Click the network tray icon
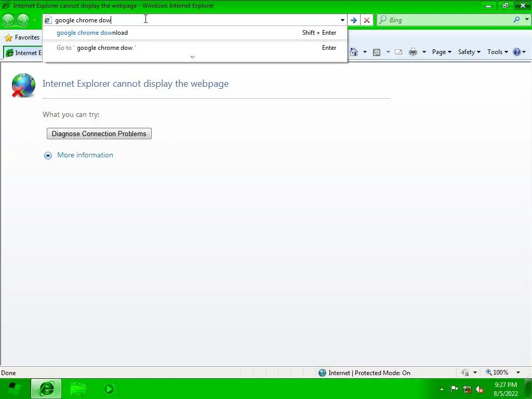The height and width of the screenshot is (399, 532). click(x=467, y=389)
